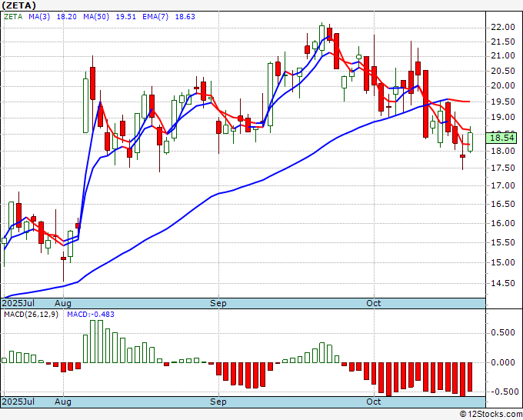Click the ZETA legend label
This screenshot has width=523, height=420.
13,17
